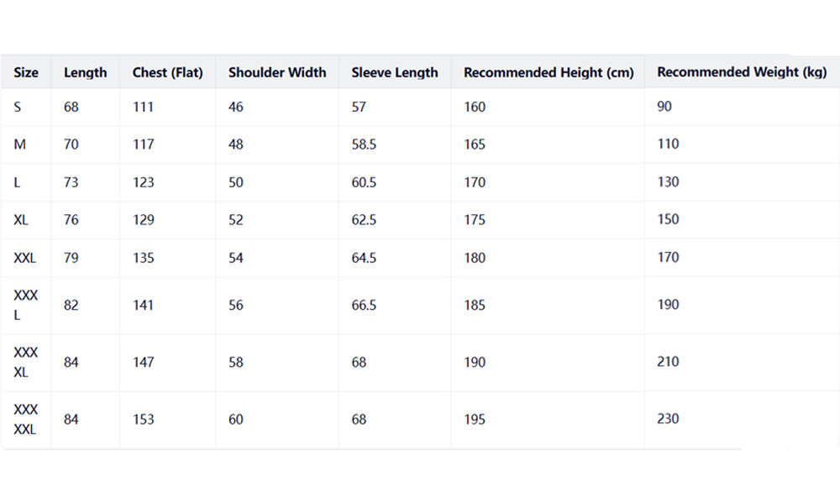Click the Shoulder Width header cell
840x504 pixels.
(x=277, y=72)
